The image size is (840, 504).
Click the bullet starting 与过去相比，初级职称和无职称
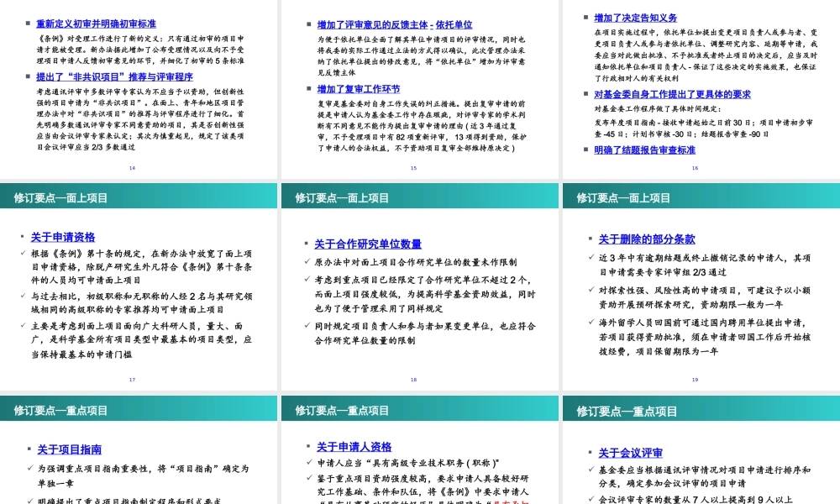coord(141,302)
